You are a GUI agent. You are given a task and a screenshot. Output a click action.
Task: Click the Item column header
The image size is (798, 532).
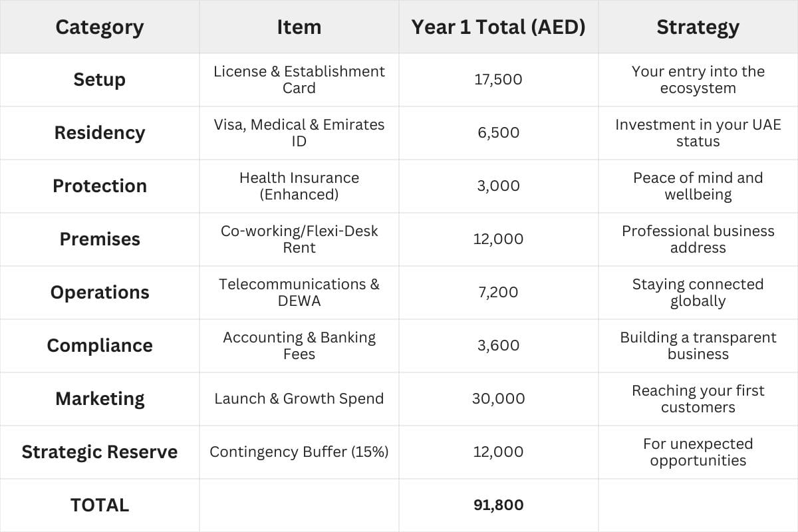pyautogui.click(x=299, y=27)
